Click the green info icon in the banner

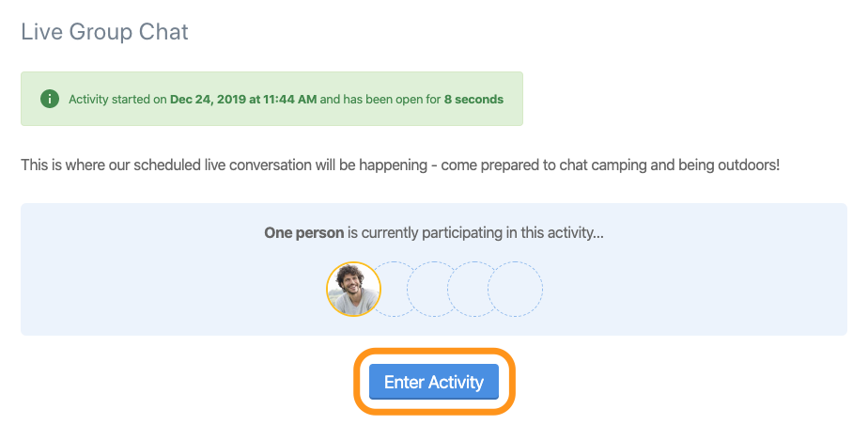point(50,99)
